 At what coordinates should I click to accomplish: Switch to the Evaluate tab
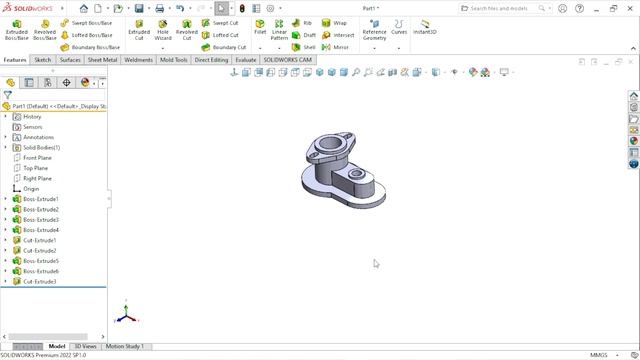tap(246, 60)
